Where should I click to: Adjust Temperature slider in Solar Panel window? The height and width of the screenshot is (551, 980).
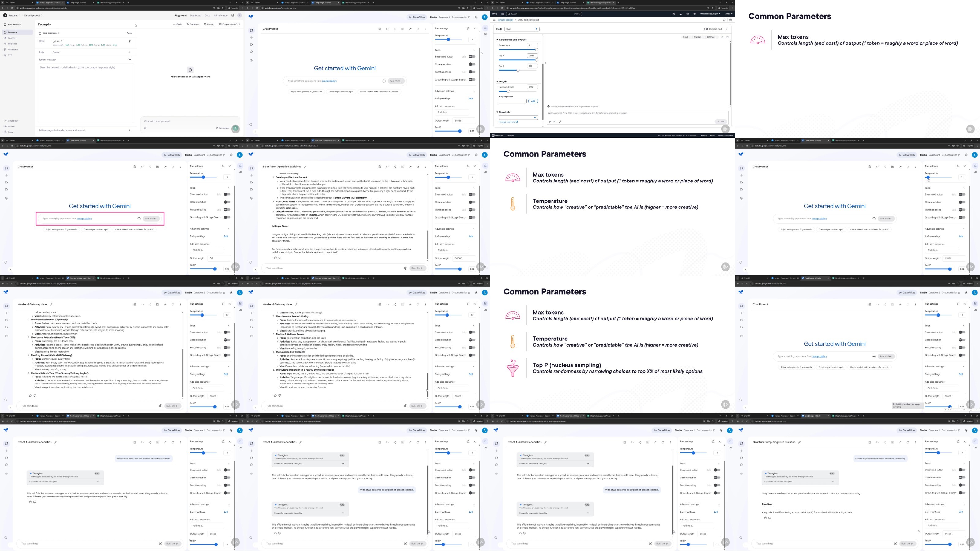click(x=449, y=178)
